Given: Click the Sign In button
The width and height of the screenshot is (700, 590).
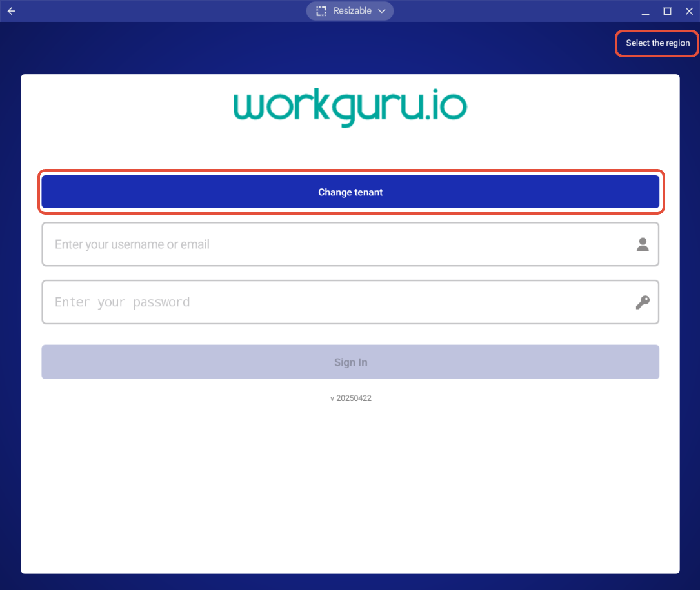Looking at the screenshot, I should pyautogui.click(x=350, y=362).
